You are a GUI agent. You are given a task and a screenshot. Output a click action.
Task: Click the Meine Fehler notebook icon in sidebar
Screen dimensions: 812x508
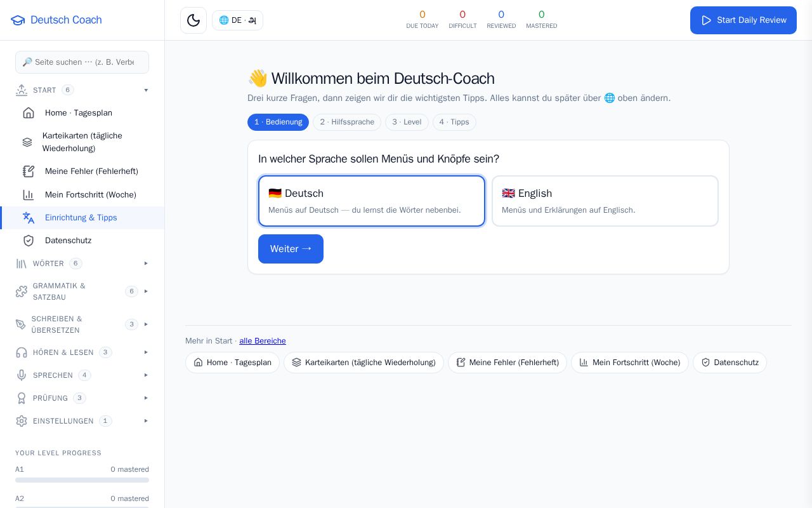click(29, 171)
